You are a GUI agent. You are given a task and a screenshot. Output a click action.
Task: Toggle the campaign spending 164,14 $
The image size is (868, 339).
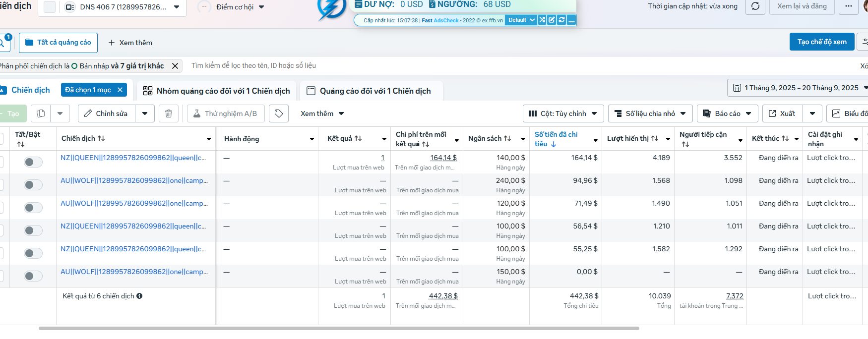coord(33,162)
